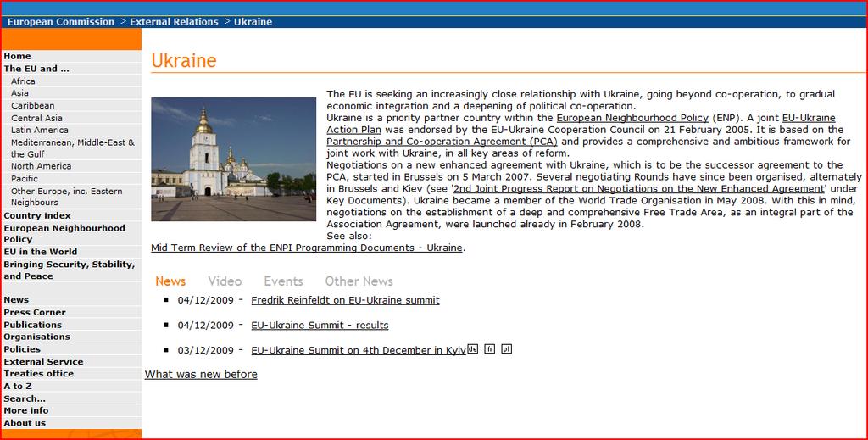868x440 pixels.
Task: Open News in the sidebar menu
Action: (x=16, y=299)
